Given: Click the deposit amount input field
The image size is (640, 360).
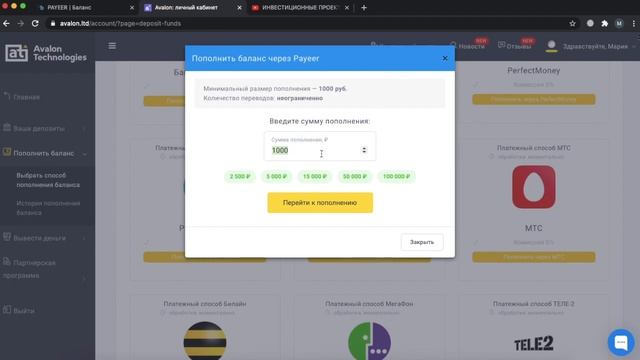Looking at the screenshot, I should tap(320, 146).
